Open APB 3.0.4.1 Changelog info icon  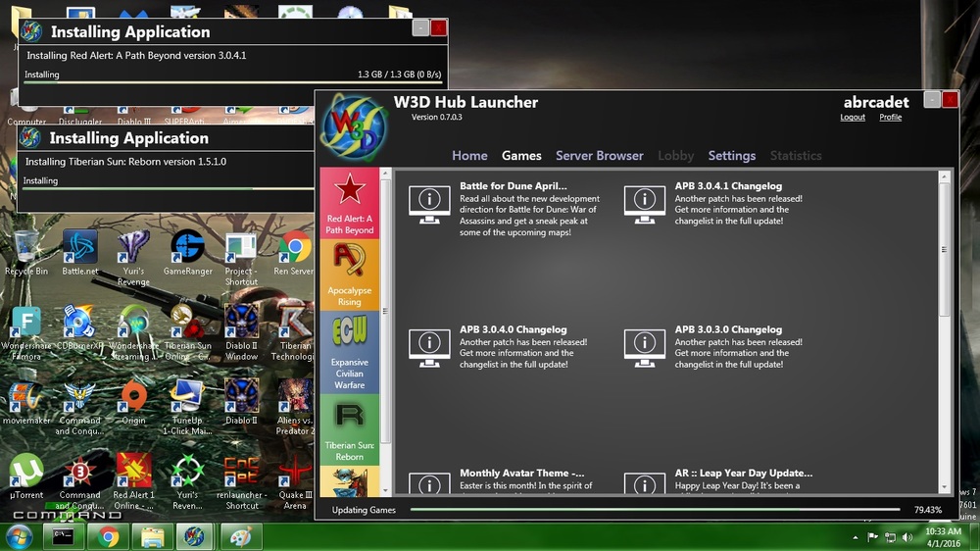tap(645, 205)
